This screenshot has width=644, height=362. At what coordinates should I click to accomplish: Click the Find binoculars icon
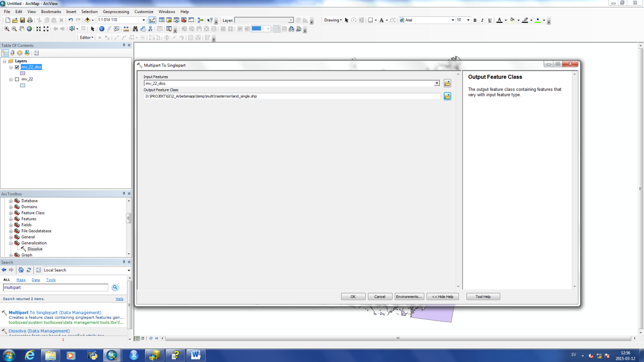(135, 29)
